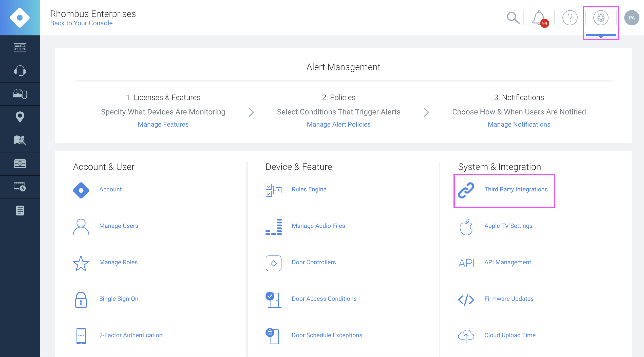Open Single Sign-On settings
Viewport: 644px width, 357px height.
click(x=119, y=299)
